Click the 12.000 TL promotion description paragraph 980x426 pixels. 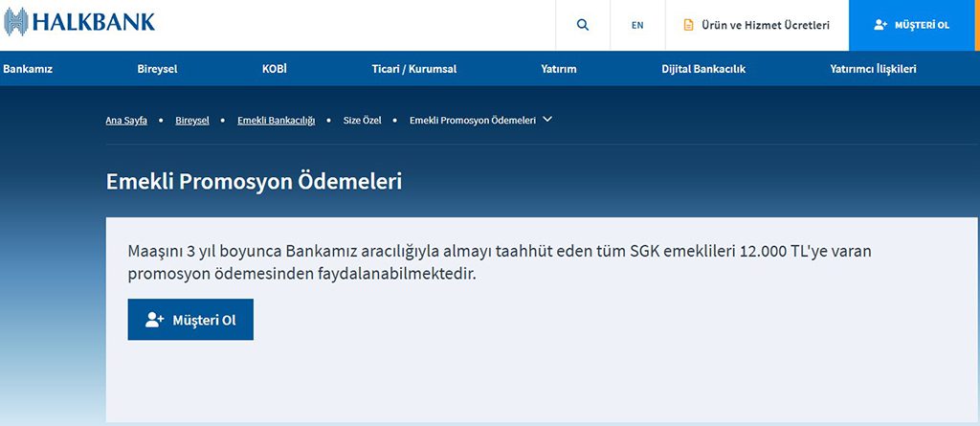point(500,262)
